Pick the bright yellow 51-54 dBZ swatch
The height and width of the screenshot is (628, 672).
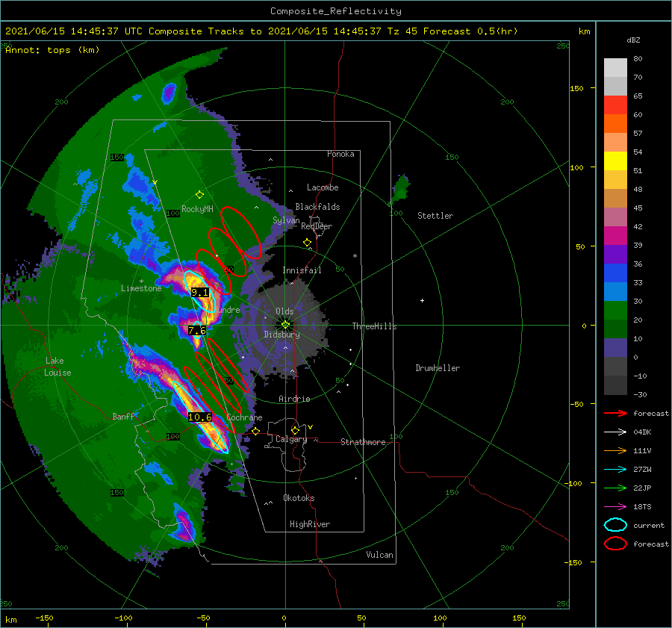click(x=615, y=161)
